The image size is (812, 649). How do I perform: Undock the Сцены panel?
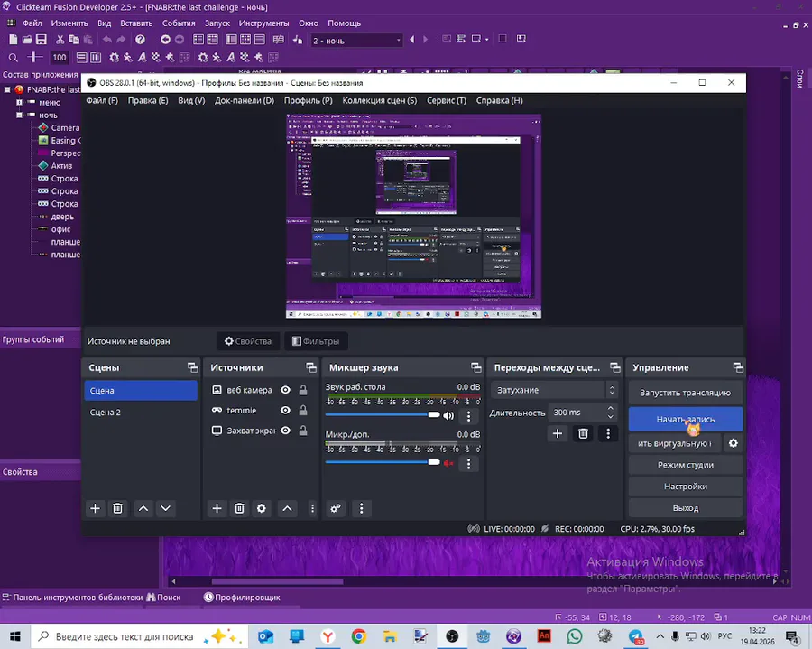tap(193, 367)
